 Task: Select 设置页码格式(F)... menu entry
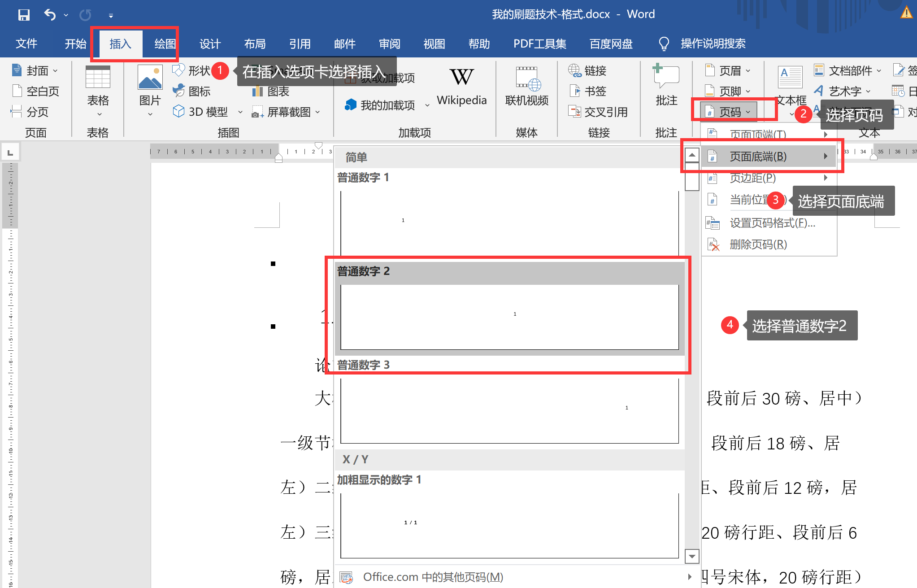769,223
